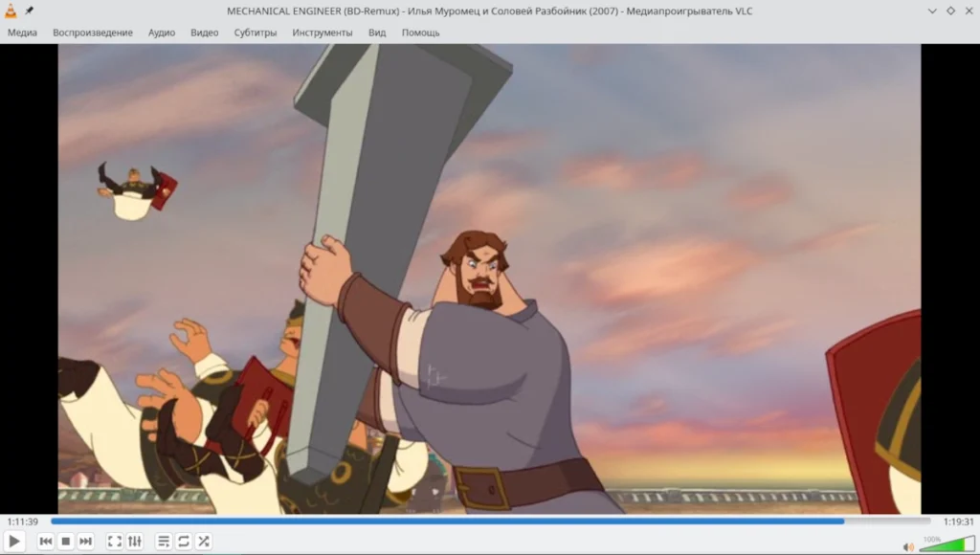Open the Аудио menu

click(161, 33)
